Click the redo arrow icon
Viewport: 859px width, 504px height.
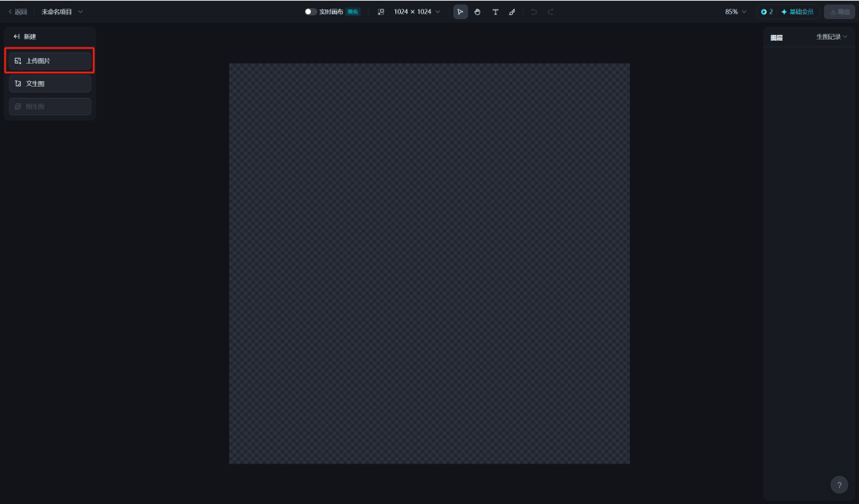point(550,12)
